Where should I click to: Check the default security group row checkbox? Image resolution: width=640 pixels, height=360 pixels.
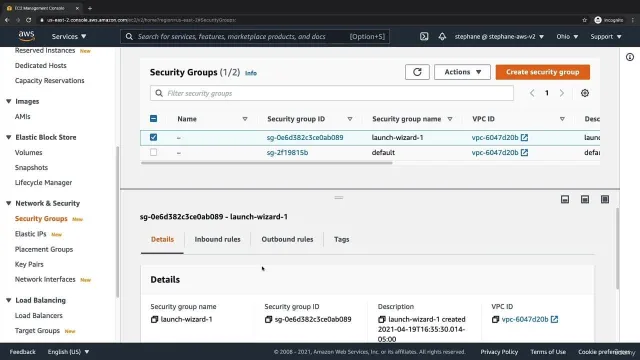tap(153, 153)
